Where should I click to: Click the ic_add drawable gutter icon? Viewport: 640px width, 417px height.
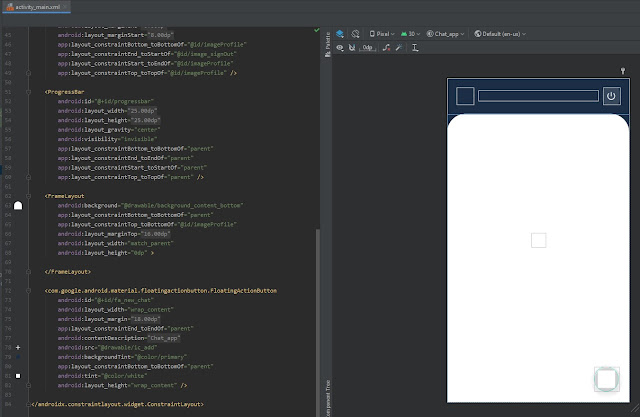click(17, 347)
